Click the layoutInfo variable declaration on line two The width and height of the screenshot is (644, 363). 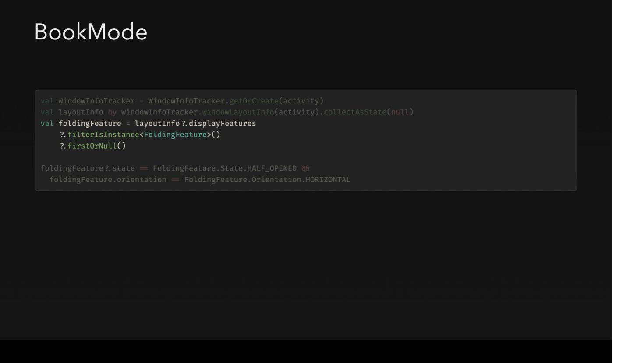(x=81, y=112)
